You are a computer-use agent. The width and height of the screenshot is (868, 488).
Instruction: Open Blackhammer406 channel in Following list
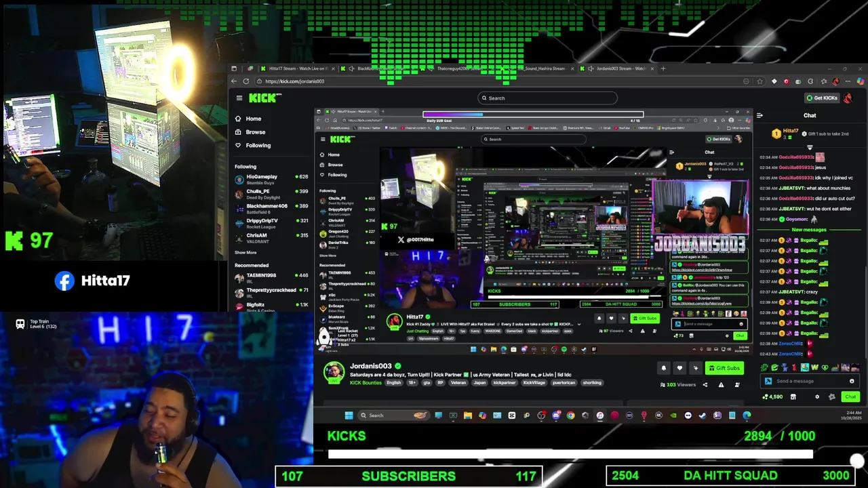pos(271,208)
